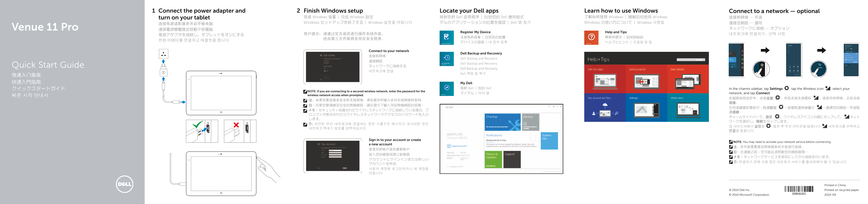
Task: Click the red X connector illustration
Action: (x=240, y=131)
